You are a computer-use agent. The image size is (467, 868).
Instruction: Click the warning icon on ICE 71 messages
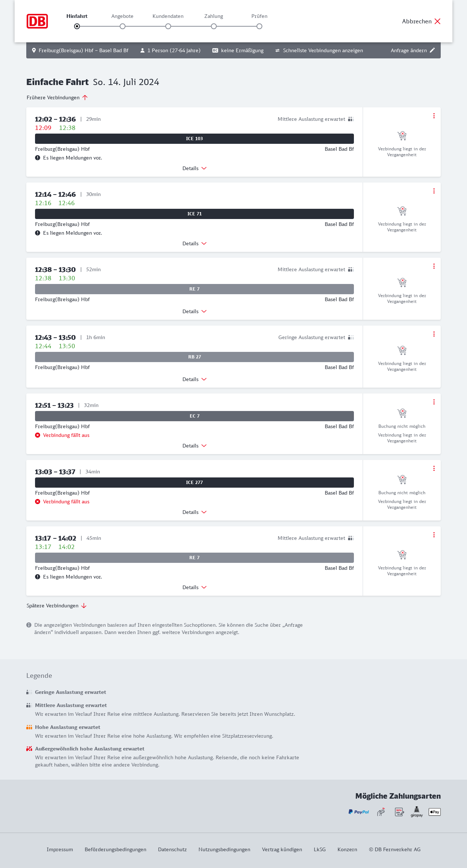tap(38, 233)
